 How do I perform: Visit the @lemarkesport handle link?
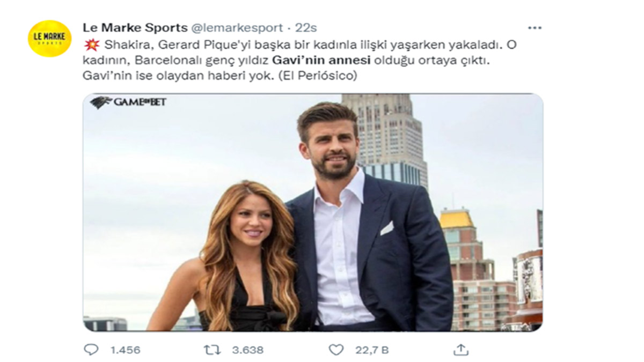(237, 28)
